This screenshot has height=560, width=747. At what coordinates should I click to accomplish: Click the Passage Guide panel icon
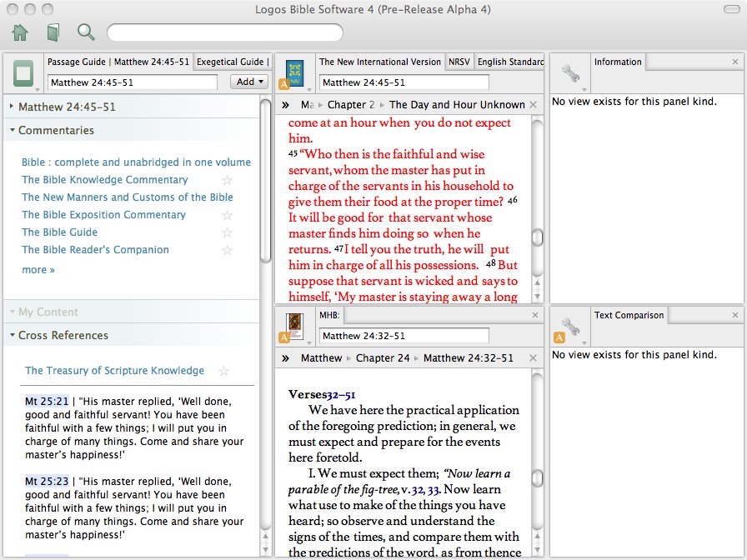pos(23,73)
